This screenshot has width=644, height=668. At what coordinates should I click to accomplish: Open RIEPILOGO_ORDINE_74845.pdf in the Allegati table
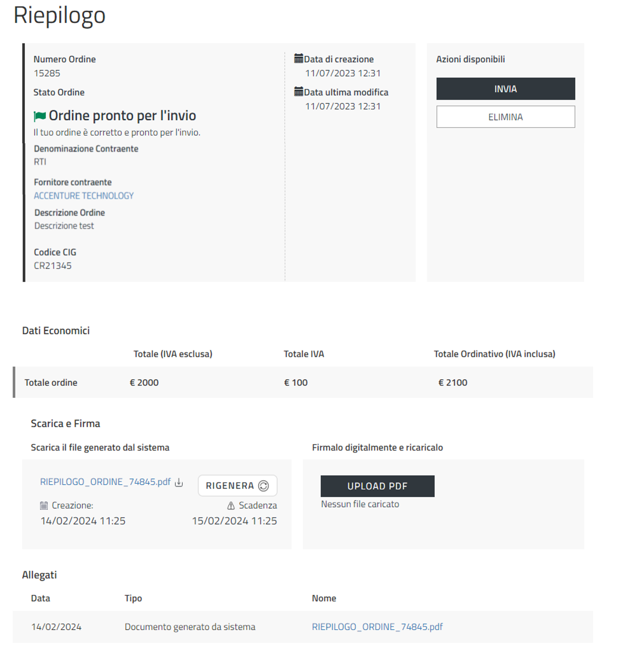377,626
